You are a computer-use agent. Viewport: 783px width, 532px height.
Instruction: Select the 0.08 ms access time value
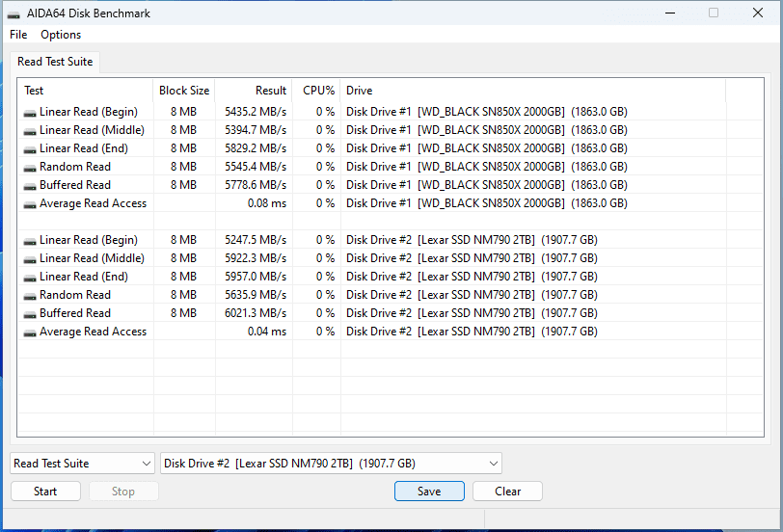pos(267,203)
